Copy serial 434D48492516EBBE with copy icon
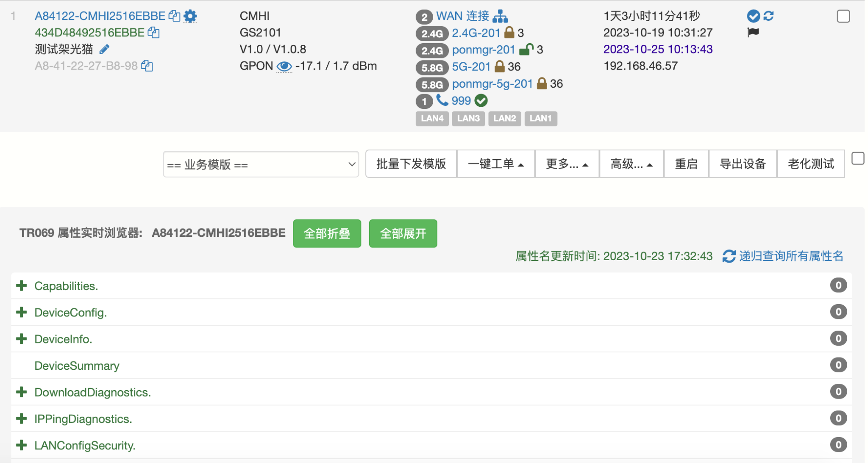Viewport: 868px width, 463px height. tap(153, 32)
